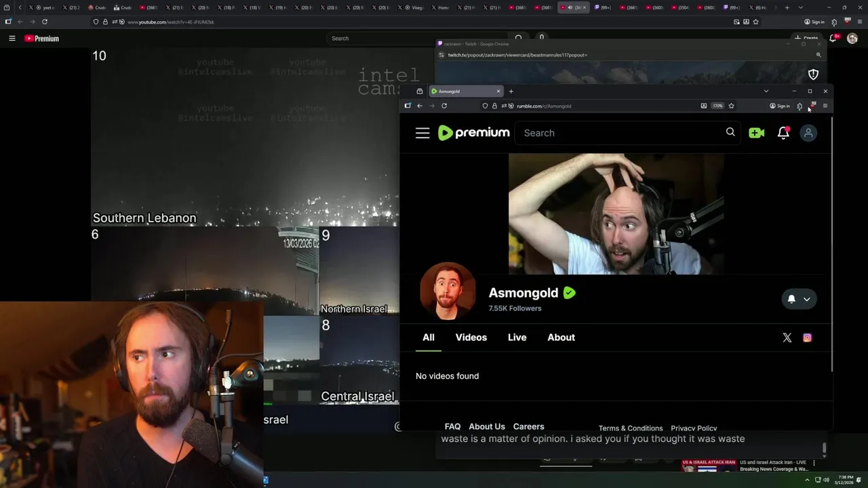Open Rumble notifications bell
Screen dimensions: 868x488
point(783,133)
